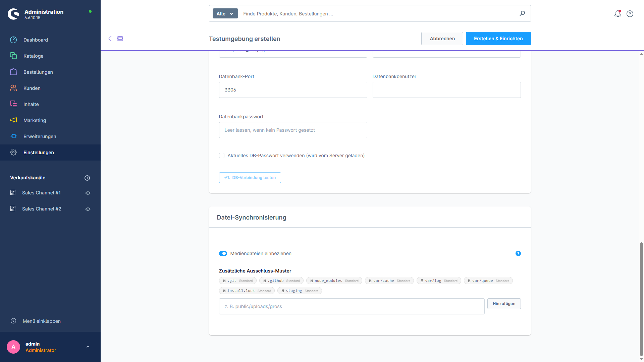The image size is (644, 362).
Task: Open the Alle search filter dropdown
Action: (x=225, y=14)
